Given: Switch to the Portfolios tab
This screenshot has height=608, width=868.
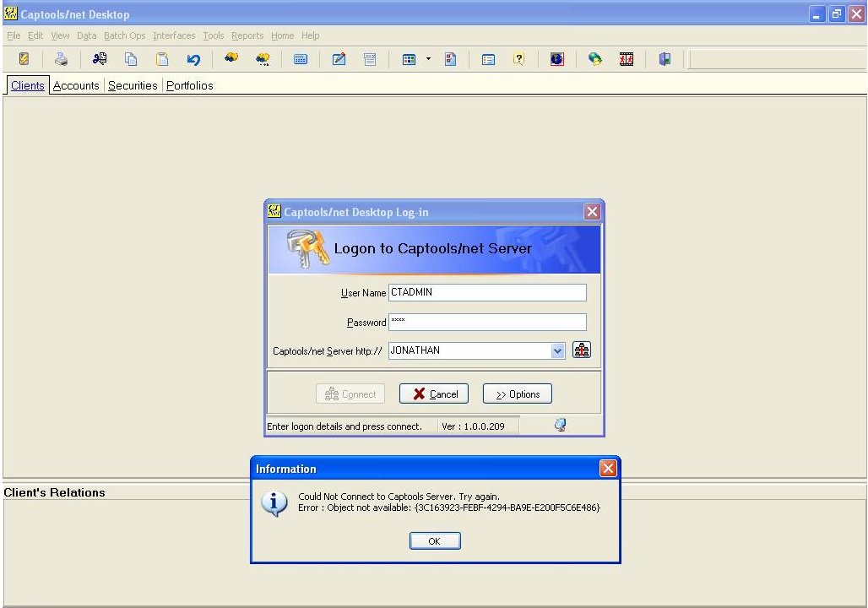Looking at the screenshot, I should (x=189, y=85).
